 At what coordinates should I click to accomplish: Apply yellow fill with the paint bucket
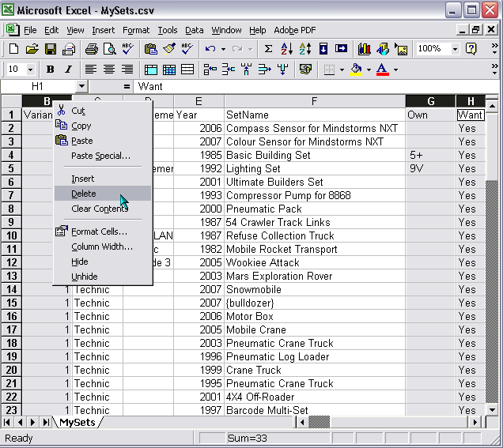coord(357,70)
